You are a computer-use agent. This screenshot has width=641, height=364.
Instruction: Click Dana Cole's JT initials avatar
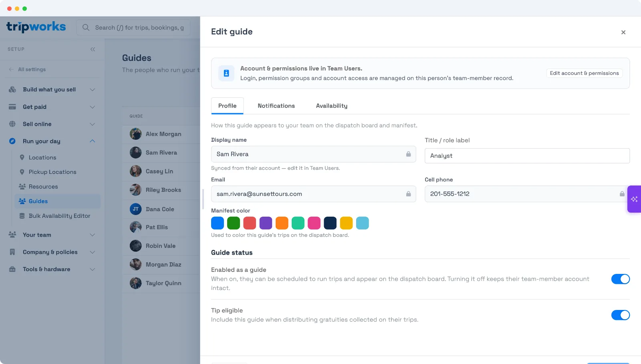tap(136, 209)
